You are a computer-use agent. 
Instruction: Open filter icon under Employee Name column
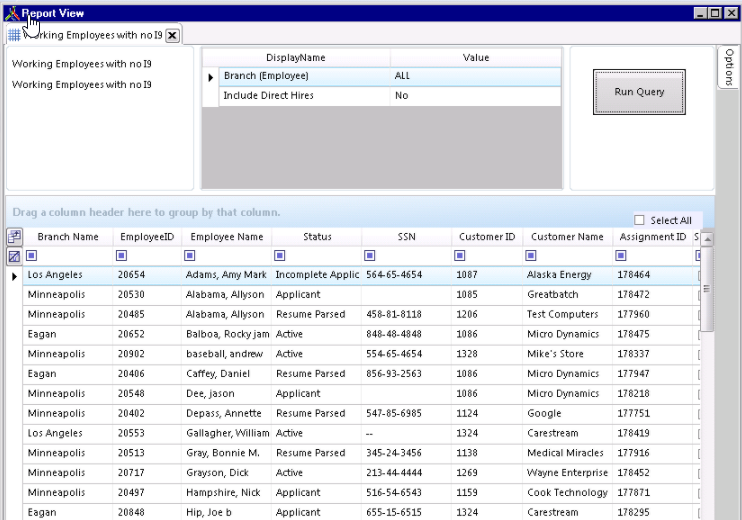pos(190,256)
